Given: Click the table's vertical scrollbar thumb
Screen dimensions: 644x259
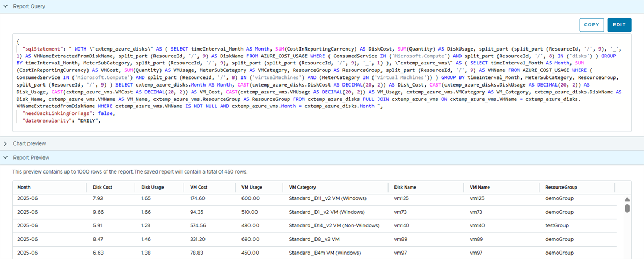Looking at the screenshot, I should pyautogui.click(x=627, y=208).
